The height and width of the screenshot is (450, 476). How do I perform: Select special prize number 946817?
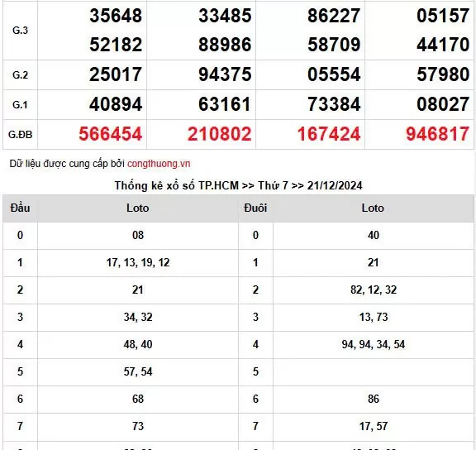click(438, 134)
